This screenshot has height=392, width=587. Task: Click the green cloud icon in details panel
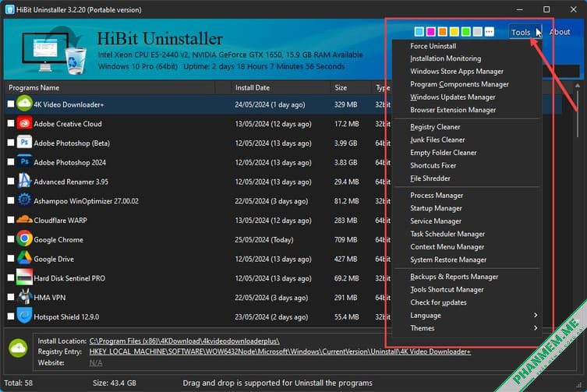[x=18, y=348]
